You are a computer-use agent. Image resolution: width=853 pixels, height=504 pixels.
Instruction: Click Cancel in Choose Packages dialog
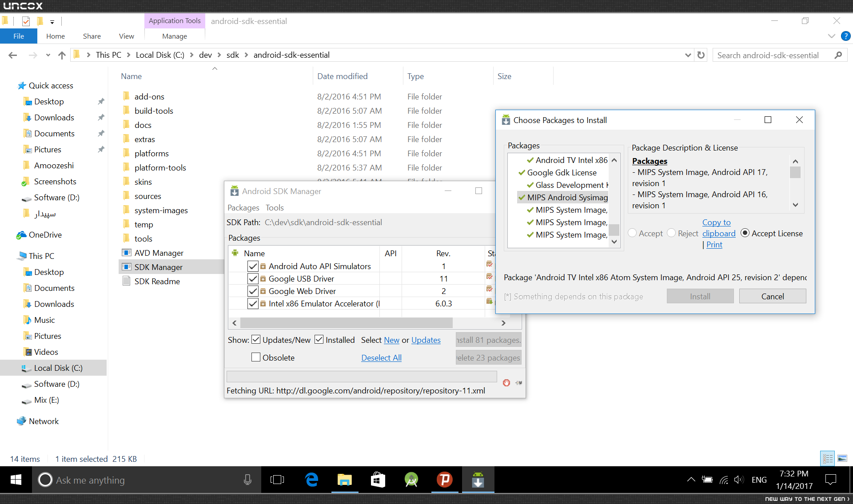(x=773, y=296)
